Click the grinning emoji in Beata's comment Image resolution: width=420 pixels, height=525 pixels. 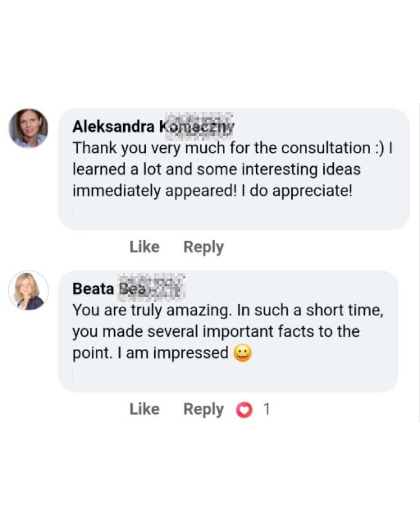(243, 353)
